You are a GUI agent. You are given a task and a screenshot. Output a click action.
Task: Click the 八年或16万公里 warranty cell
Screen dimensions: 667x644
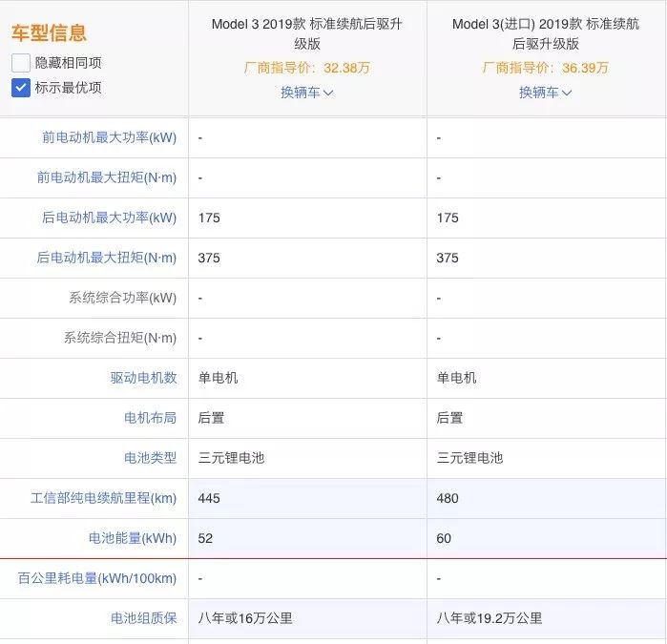point(307,618)
